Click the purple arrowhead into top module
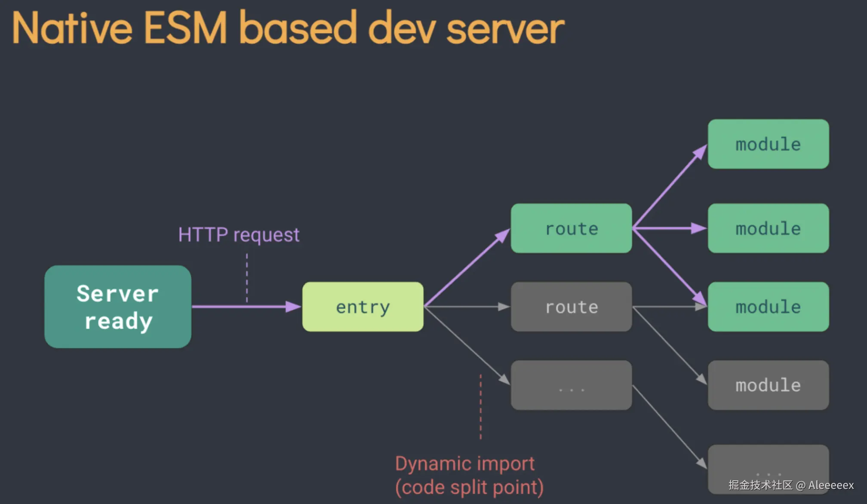The width and height of the screenshot is (867, 504). coord(701,152)
